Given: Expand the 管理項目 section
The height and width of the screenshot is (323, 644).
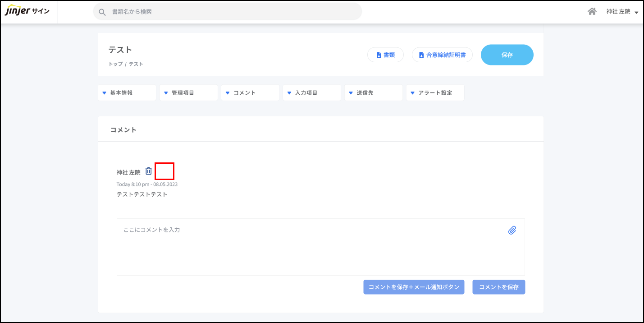Looking at the screenshot, I should 188,92.
